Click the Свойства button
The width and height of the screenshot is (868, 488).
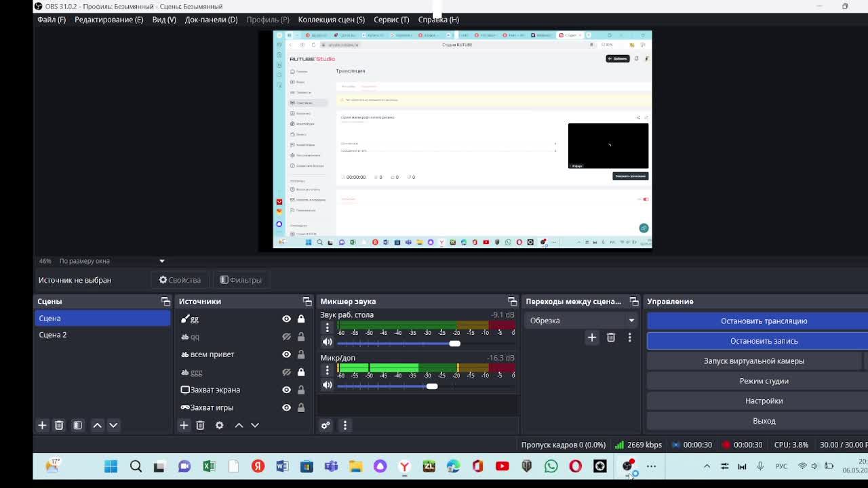180,280
